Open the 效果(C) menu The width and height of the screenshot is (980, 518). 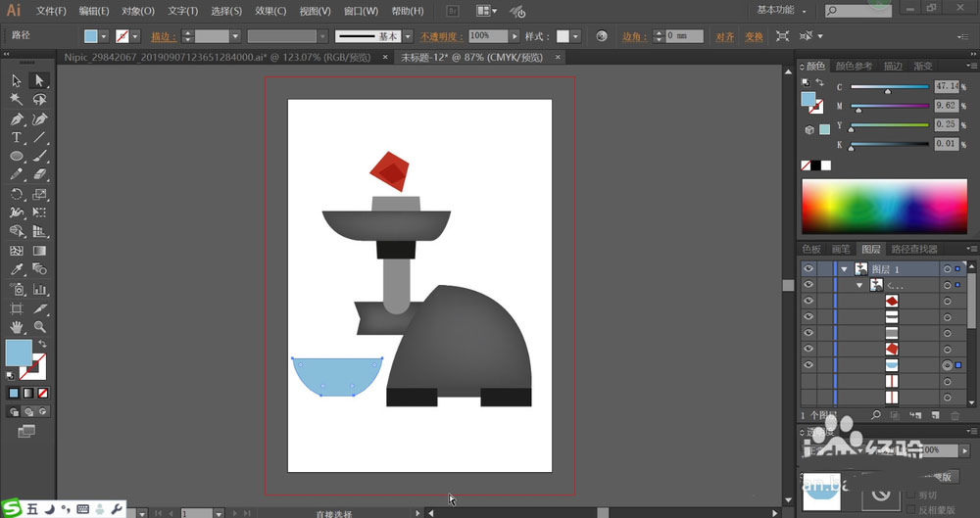coord(270,11)
